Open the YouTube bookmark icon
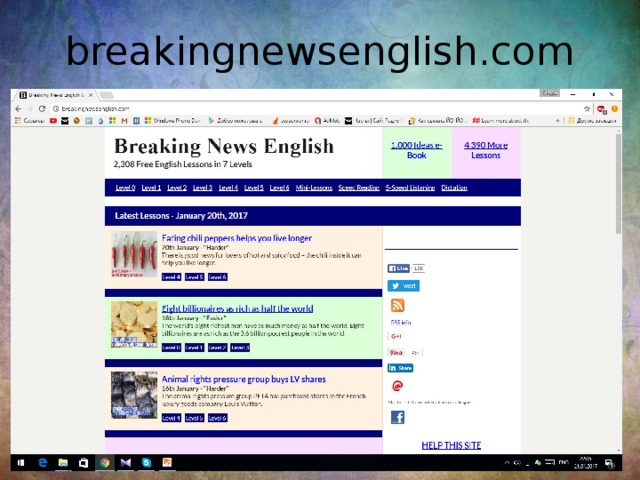640x480 pixels. tap(53, 121)
